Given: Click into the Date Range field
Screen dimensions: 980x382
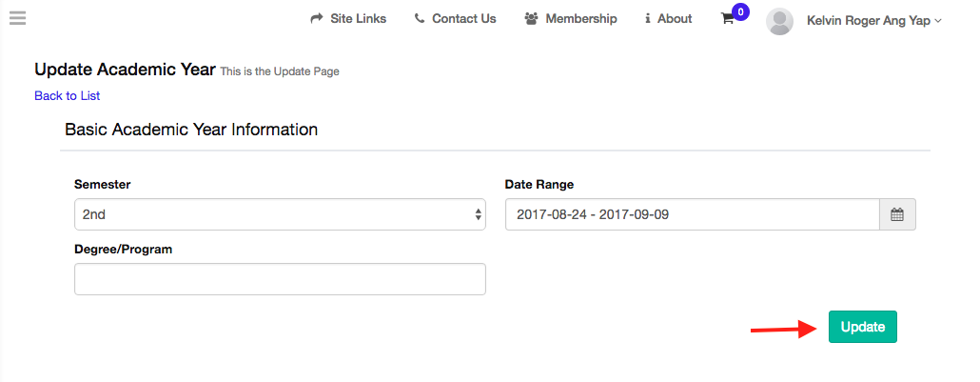Looking at the screenshot, I should pyautogui.click(x=692, y=214).
